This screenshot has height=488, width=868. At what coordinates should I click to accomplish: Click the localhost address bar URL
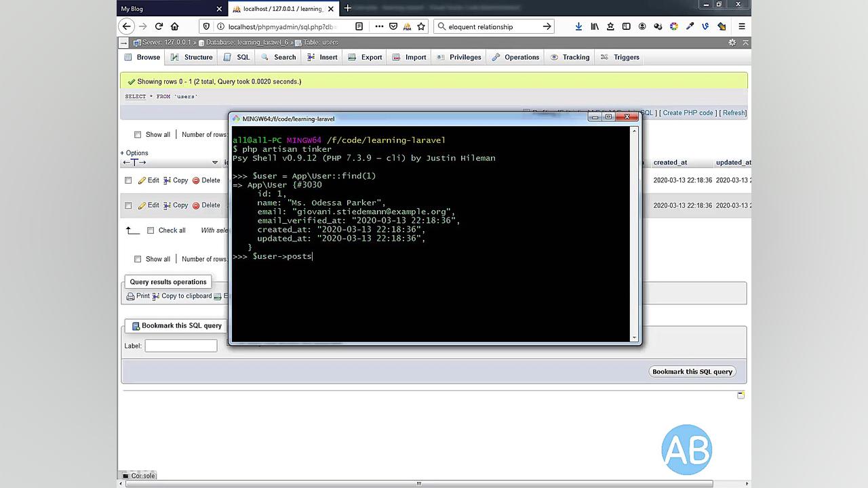point(281,26)
